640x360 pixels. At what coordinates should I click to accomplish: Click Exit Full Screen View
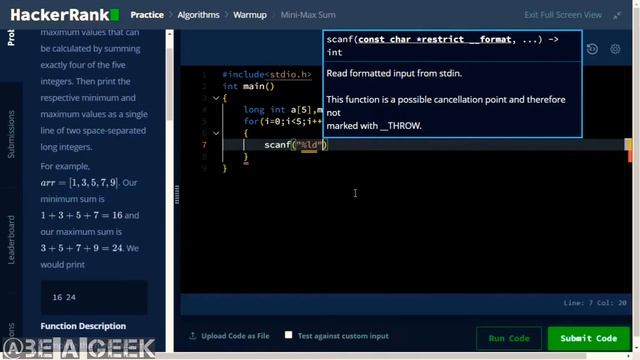563,15
